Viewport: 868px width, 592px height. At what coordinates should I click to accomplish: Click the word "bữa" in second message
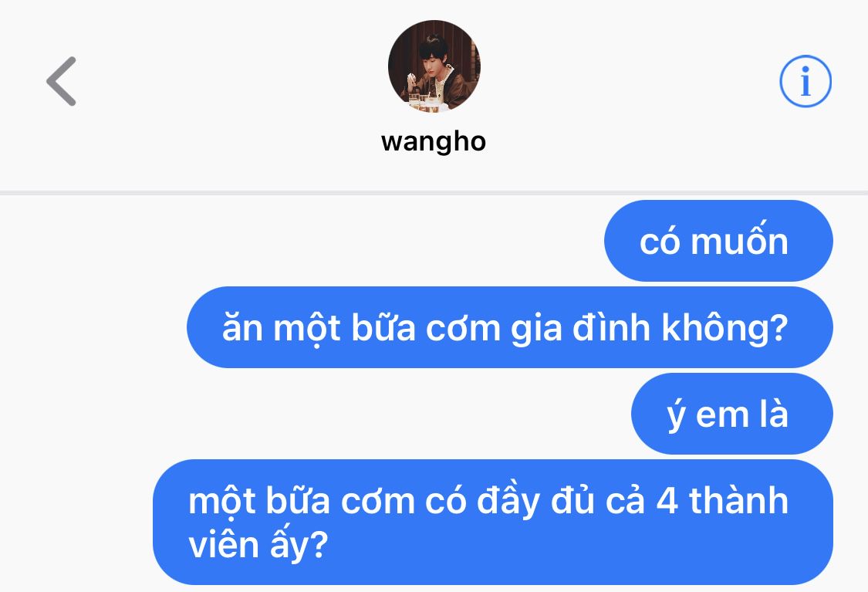(383, 327)
